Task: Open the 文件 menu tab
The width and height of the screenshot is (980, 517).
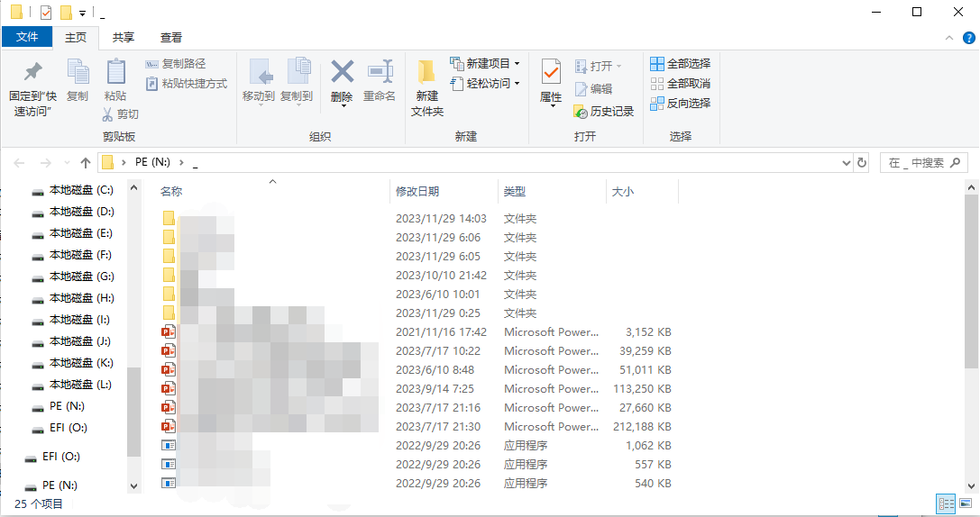Action: pyautogui.click(x=27, y=37)
